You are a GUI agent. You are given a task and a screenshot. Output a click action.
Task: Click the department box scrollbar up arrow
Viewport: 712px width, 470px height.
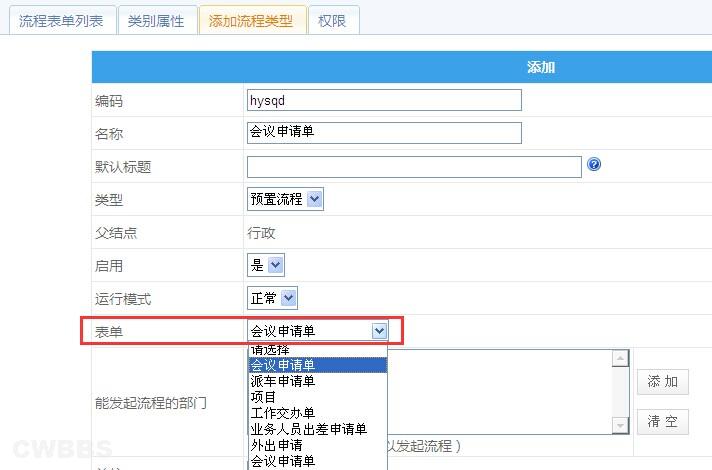tap(620, 358)
